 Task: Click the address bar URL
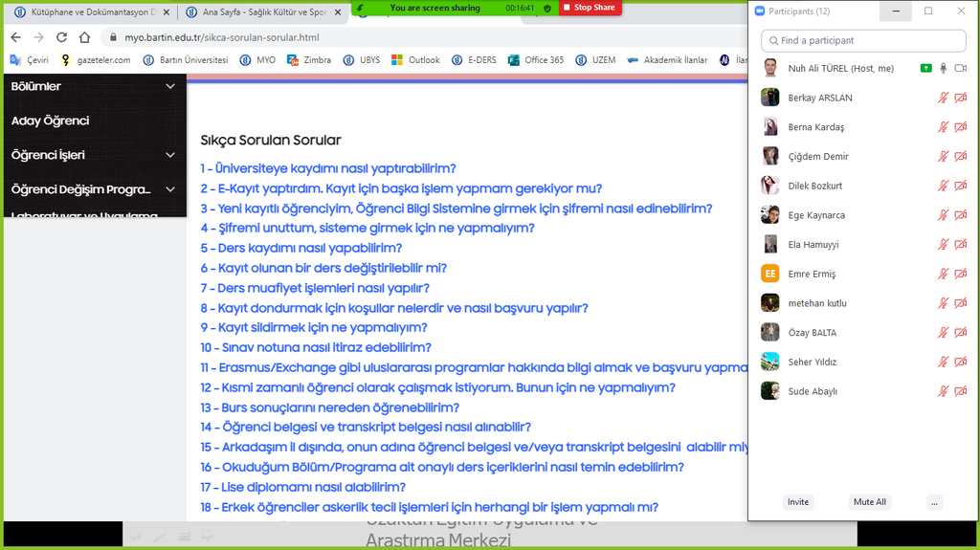click(222, 37)
